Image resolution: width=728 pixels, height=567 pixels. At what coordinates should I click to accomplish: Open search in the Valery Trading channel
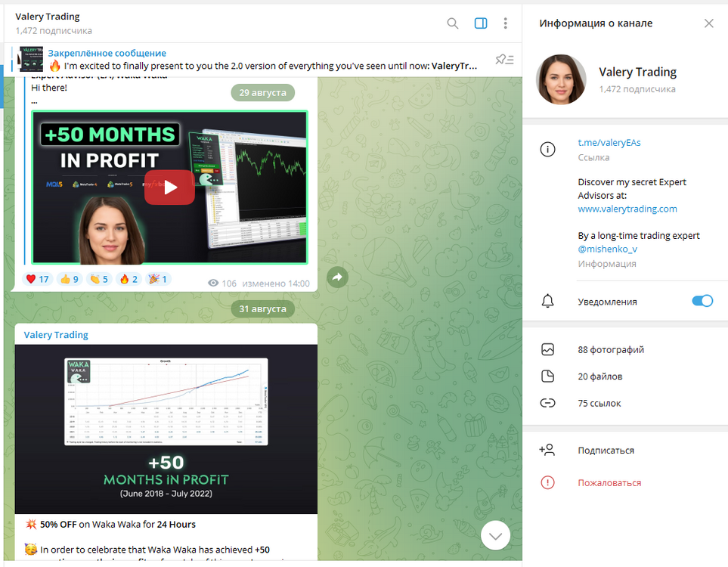452,23
